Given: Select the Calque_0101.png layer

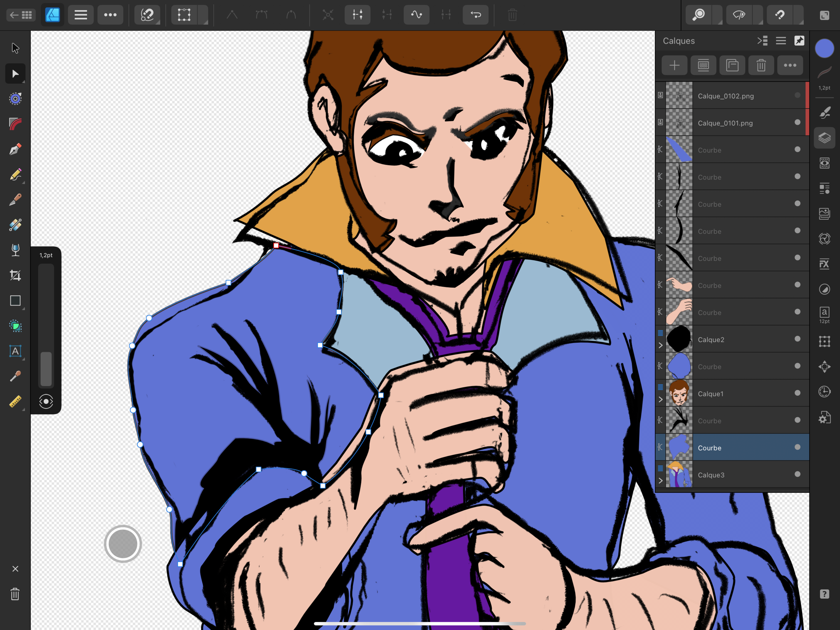Looking at the screenshot, I should coord(725,123).
